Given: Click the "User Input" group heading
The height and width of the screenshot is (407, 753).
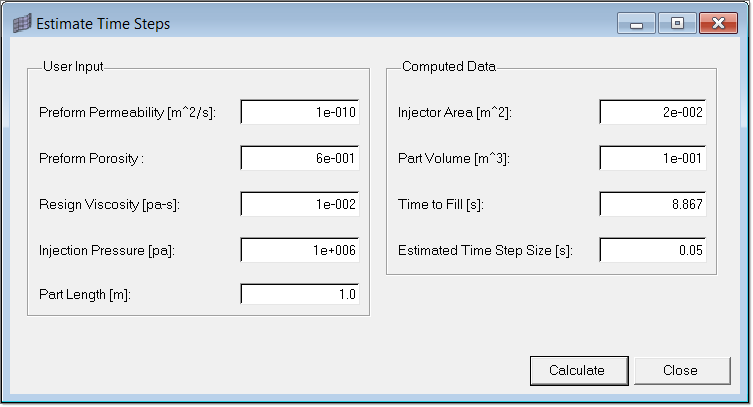Looking at the screenshot, I should [73, 67].
